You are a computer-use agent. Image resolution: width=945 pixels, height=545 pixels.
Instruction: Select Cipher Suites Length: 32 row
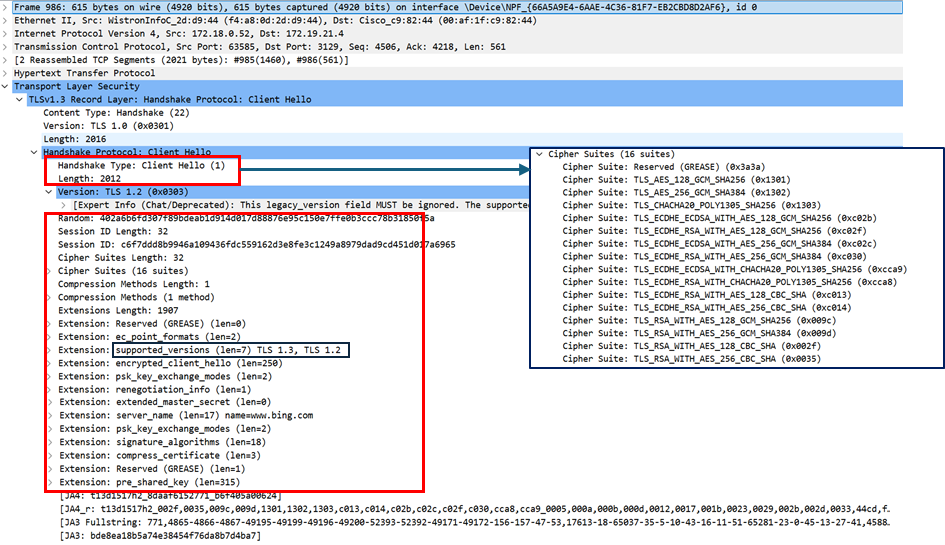click(121, 258)
